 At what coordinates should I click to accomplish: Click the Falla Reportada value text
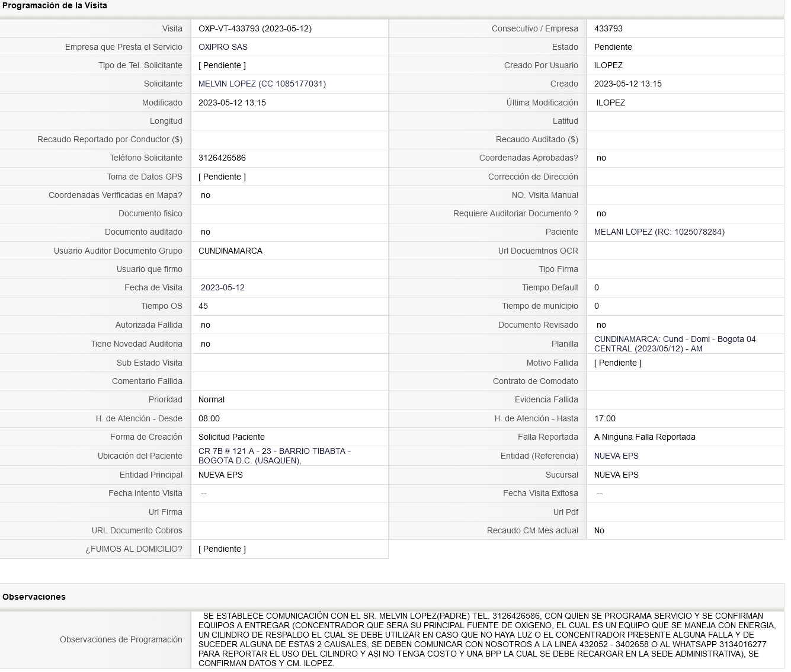[645, 437]
